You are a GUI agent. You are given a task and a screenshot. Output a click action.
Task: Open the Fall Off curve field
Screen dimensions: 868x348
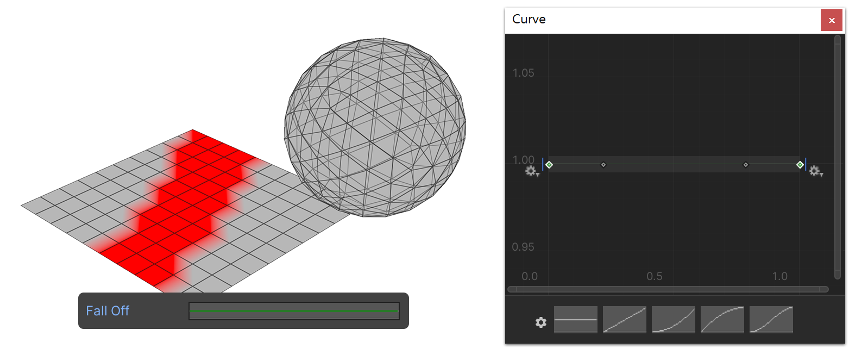coord(294,311)
